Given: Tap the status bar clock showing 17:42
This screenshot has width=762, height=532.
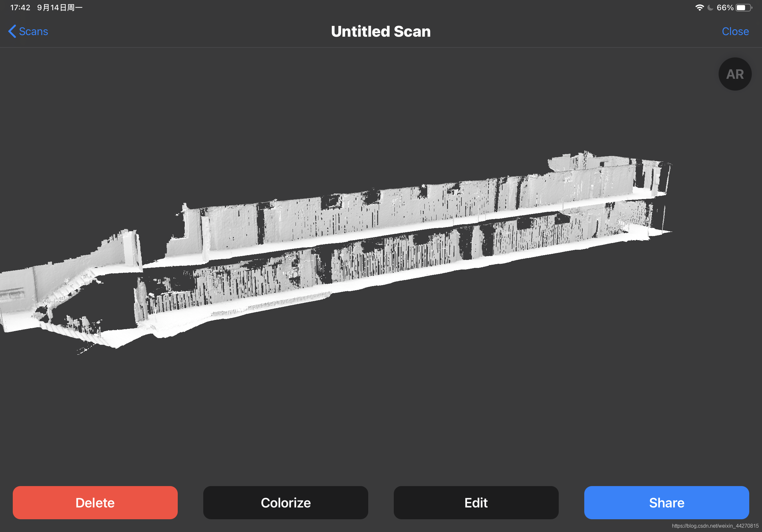Looking at the screenshot, I should click(20, 8).
